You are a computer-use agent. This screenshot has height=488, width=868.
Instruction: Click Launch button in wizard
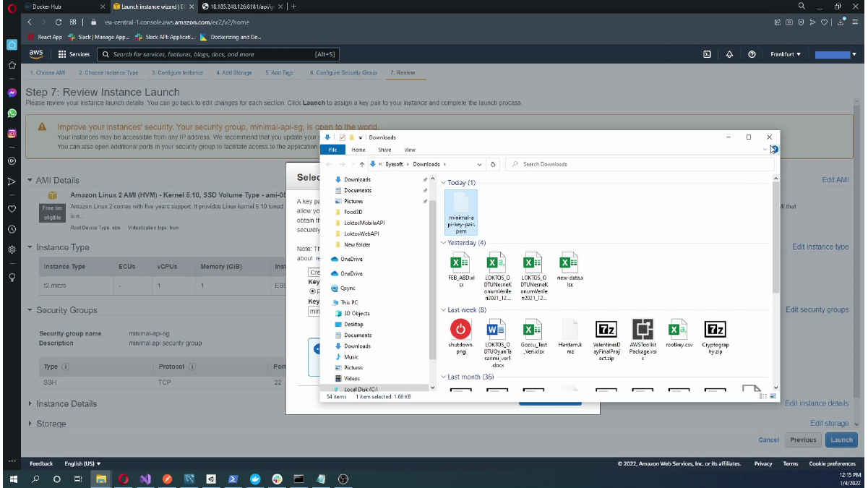[841, 440]
